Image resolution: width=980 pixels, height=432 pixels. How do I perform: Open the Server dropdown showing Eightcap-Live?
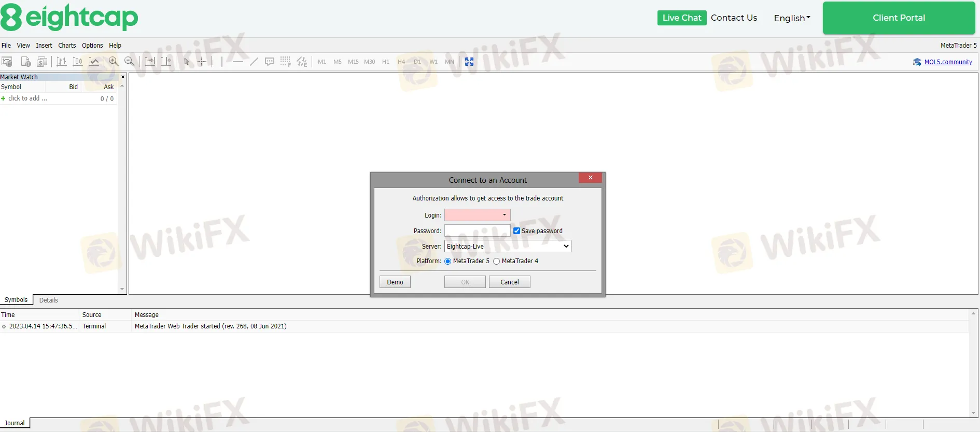[508, 246]
